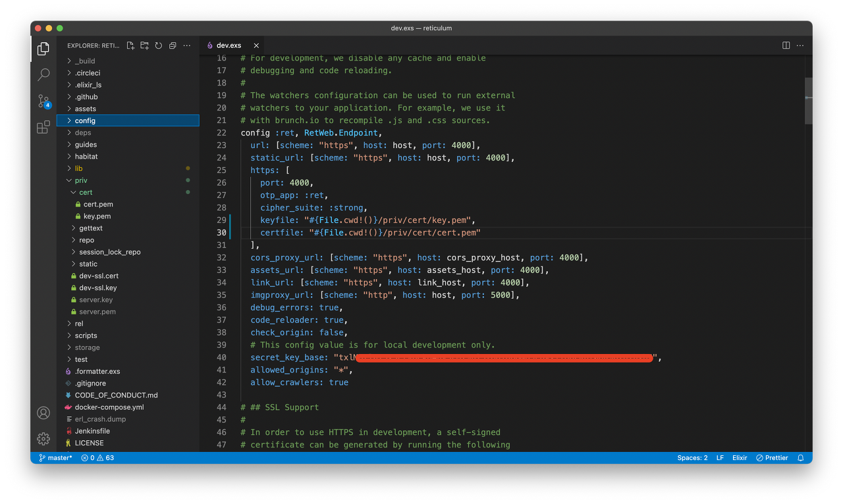Collapse the priv folder
843x504 pixels.
click(128, 180)
